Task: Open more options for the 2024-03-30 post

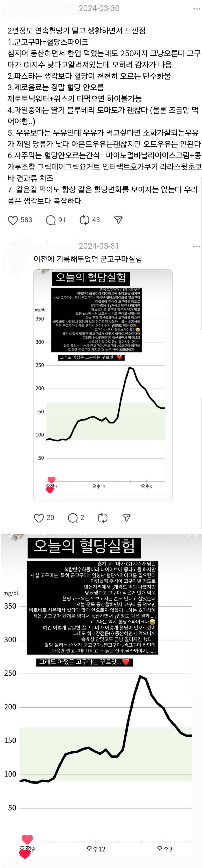Action: pos(197,9)
